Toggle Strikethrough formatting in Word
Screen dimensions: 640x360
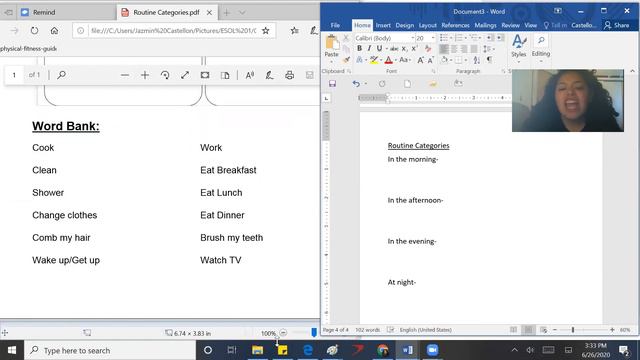click(394, 49)
